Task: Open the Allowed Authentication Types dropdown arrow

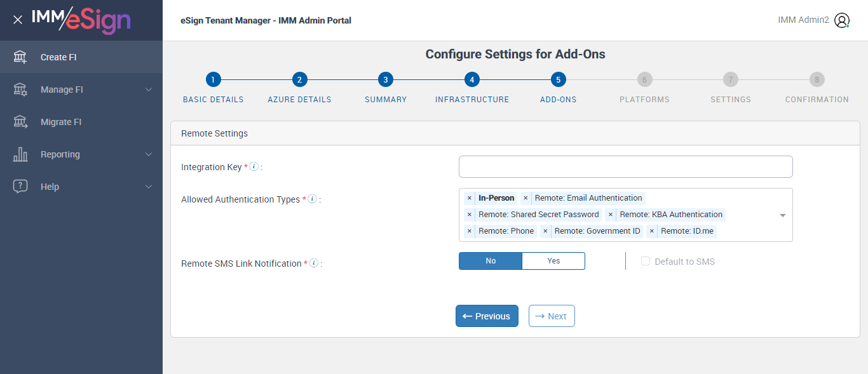Action: (783, 215)
